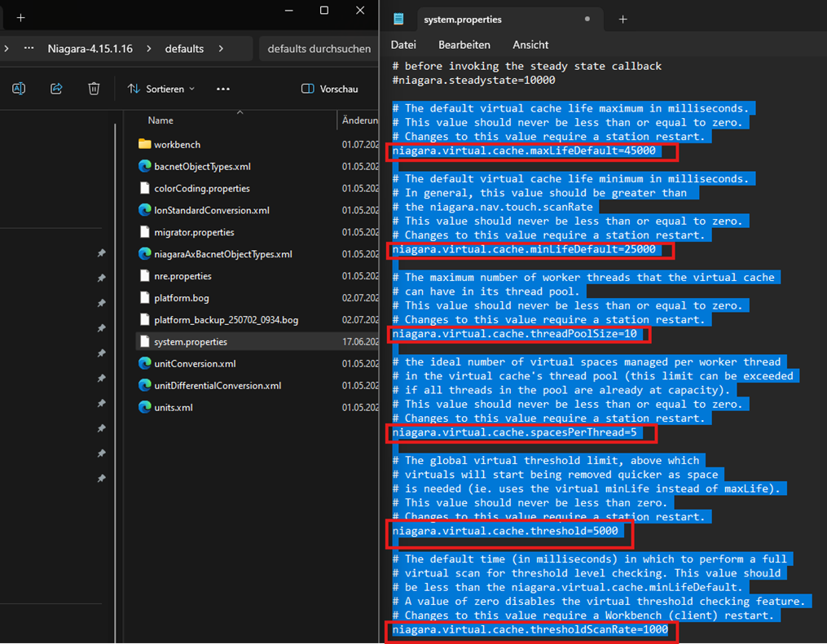Open the three-dot more options menu in toolbar
The image size is (827, 644).
tap(223, 89)
